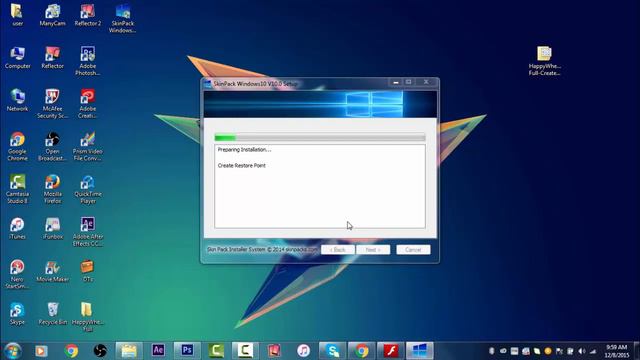Screen dimensions: 640x360
Task: Open Windows Media Player from taskbar
Action: click(x=41, y=351)
